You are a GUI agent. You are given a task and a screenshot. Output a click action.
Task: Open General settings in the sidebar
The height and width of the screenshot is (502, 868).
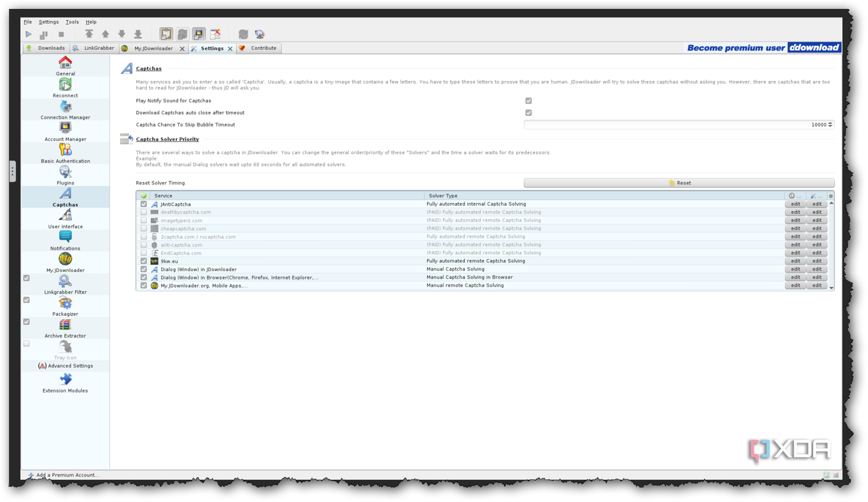pyautogui.click(x=65, y=66)
